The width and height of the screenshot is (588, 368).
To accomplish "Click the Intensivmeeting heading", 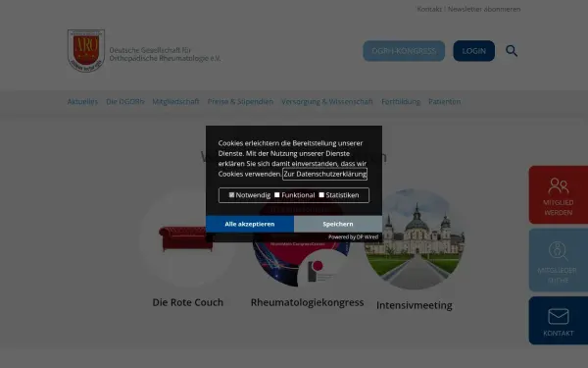I will coord(415,305).
